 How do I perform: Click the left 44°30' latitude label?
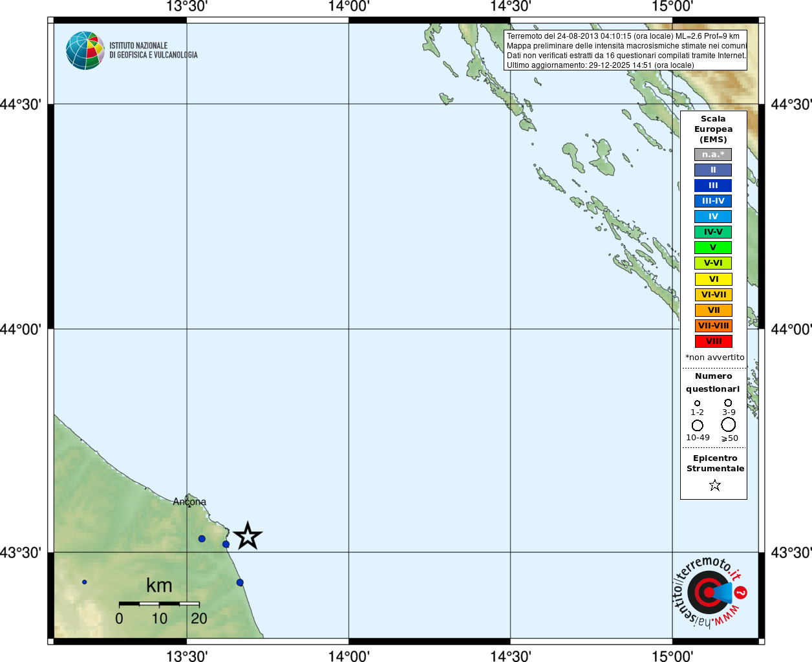coord(21,104)
